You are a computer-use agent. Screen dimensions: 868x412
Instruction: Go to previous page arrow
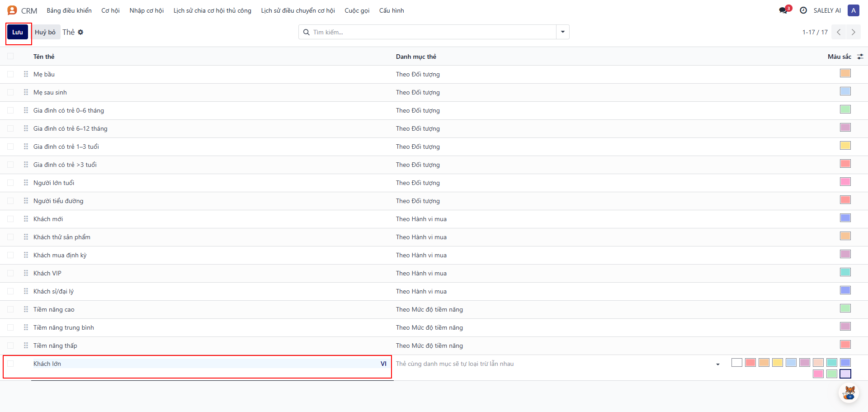[x=839, y=32]
